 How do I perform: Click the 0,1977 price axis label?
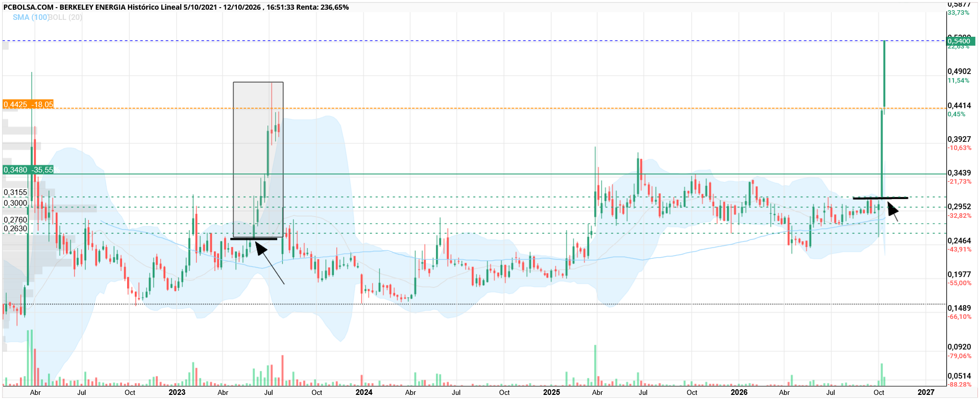tap(959, 274)
